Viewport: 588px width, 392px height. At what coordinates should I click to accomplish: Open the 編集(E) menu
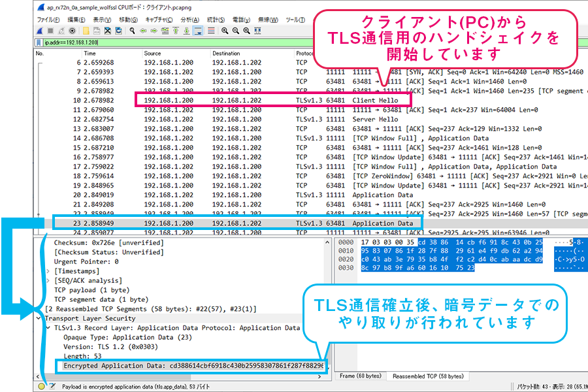(76, 20)
